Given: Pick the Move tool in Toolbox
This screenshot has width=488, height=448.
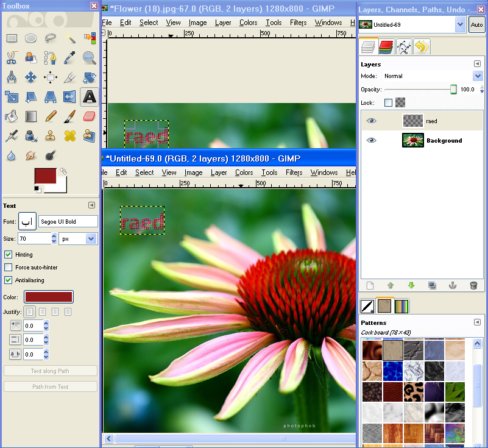Looking at the screenshot, I should (31, 77).
